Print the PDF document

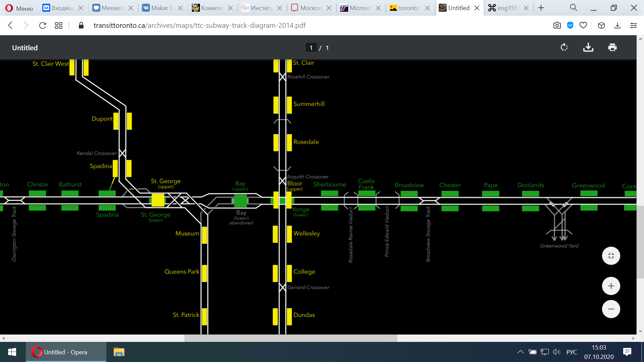(612, 48)
